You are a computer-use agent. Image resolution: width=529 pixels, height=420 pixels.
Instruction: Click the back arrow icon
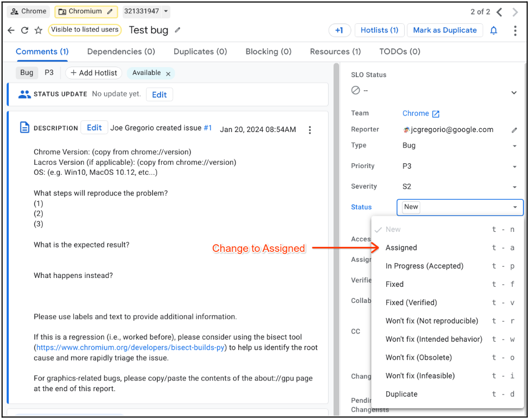(x=11, y=31)
